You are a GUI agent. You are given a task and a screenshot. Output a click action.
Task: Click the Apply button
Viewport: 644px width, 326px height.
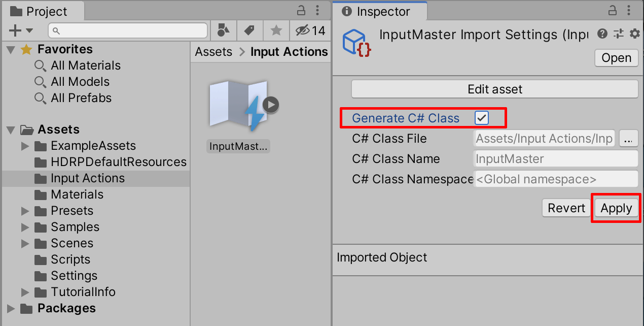click(616, 208)
